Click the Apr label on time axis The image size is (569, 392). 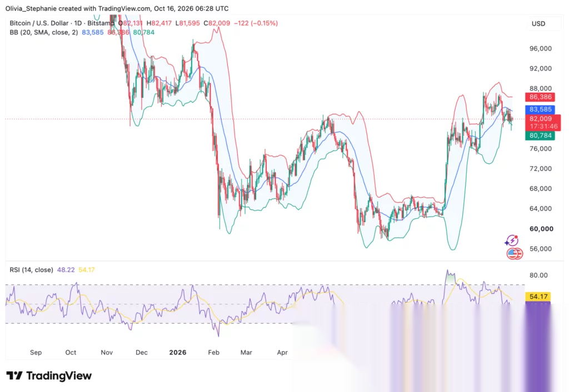pyautogui.click(x=282, y=353)
